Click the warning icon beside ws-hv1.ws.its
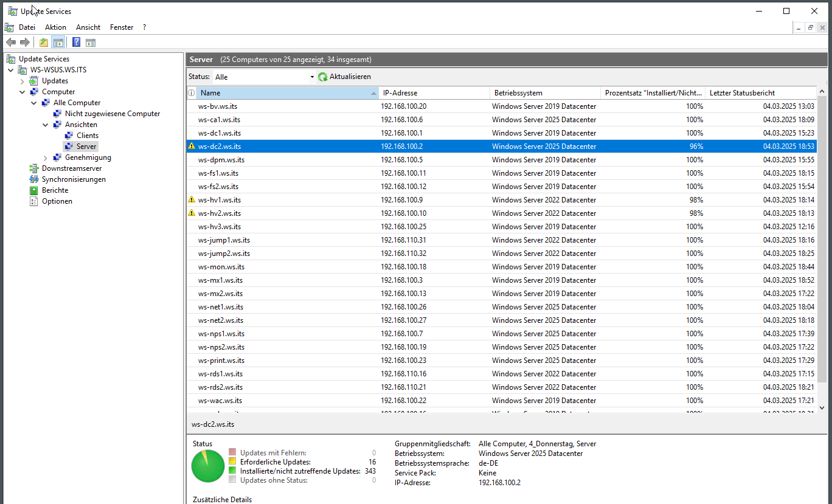The height and width of the screenshot is (504, 832). 192,200
